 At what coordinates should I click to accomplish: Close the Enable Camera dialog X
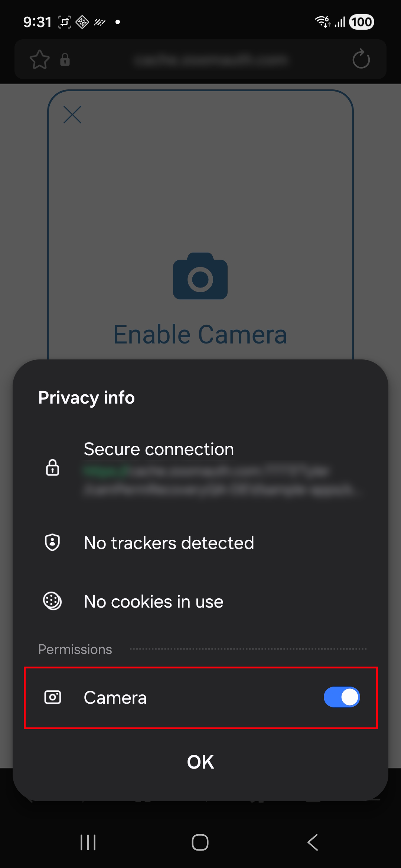click(72, 114)
